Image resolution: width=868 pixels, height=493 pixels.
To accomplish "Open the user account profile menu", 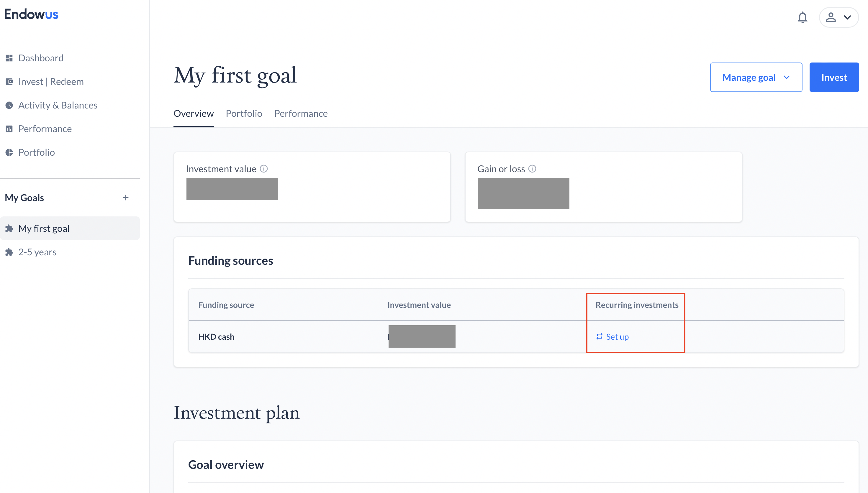I will click(838, 17).
